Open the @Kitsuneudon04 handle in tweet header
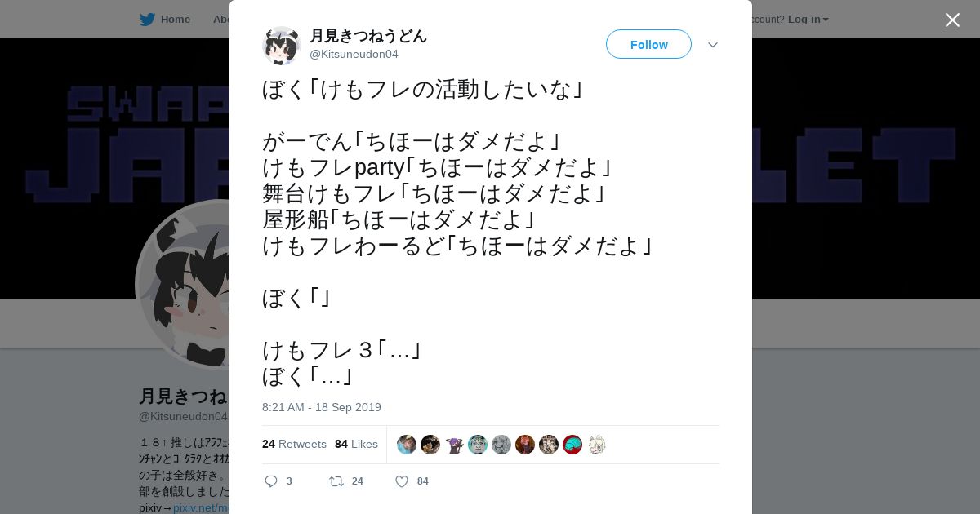The image size is (980, 514). [x=354, y=54]
